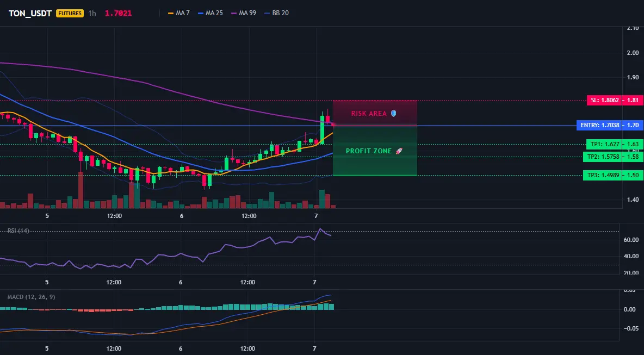Click date marker 6 on main chart axis

pyautogui.click(x=182, y=216)
